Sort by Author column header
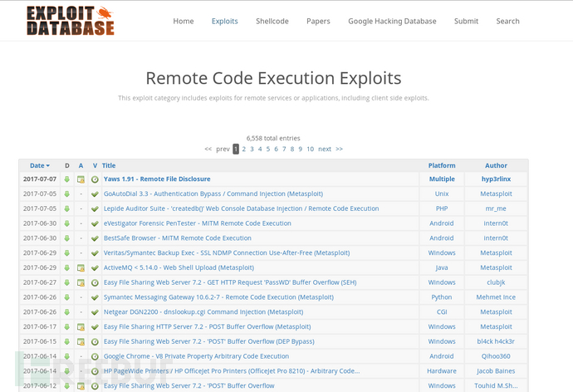The width and height of the screenshot is (573, 392). click(x=496, y=165)
